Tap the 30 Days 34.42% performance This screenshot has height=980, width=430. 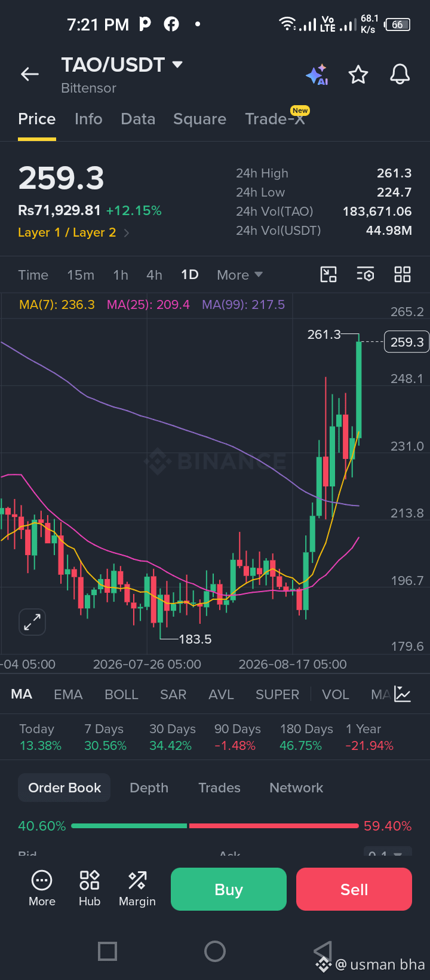click(x=172, y=737)
